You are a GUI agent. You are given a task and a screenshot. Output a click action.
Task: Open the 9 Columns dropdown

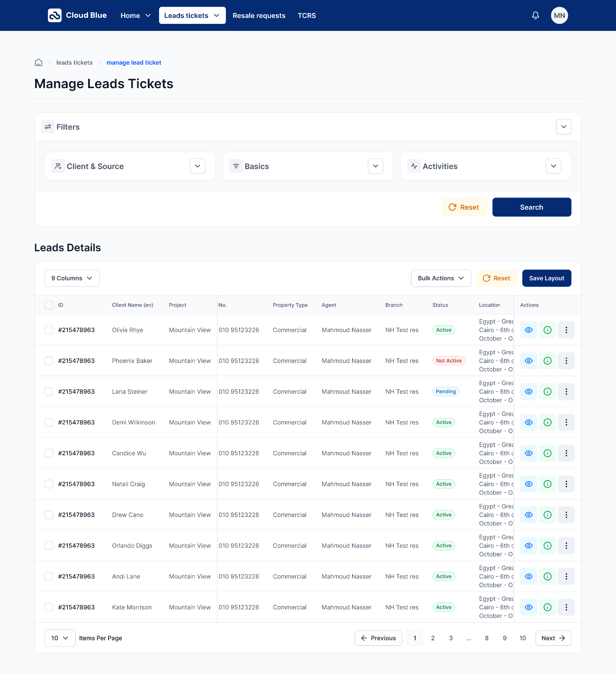point(72,278)
